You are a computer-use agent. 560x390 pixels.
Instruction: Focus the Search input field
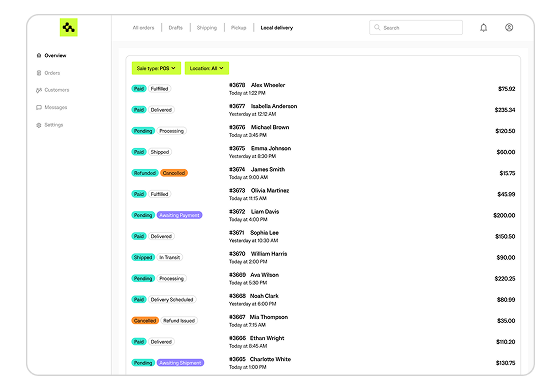point(416,28)
